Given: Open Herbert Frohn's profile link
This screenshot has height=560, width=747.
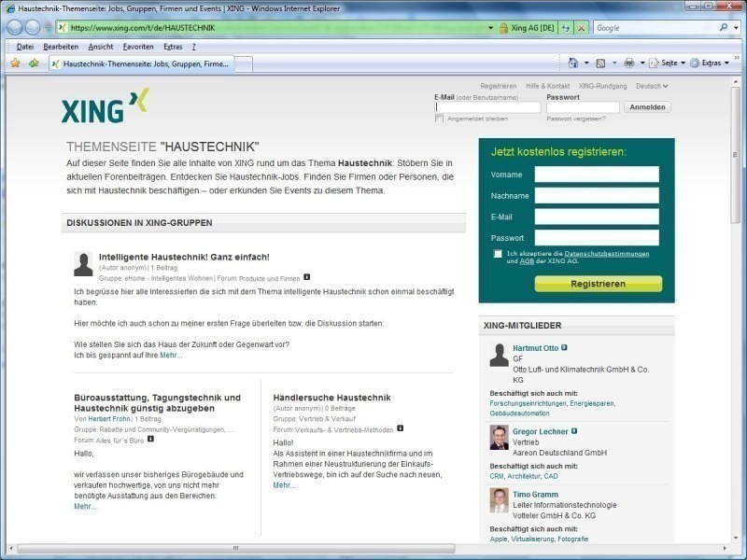Looking at the screenshot, I should [109, 419].
